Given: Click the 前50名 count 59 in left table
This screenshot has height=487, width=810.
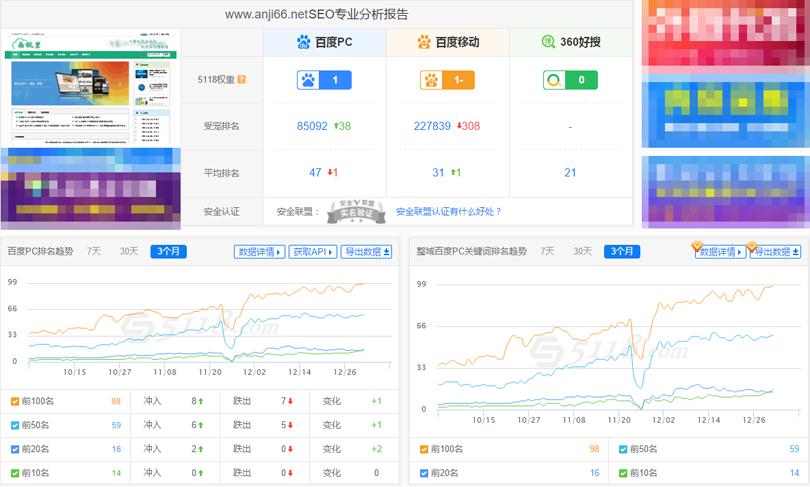Looking at the screenshot, I should click(x=116, y=425).
